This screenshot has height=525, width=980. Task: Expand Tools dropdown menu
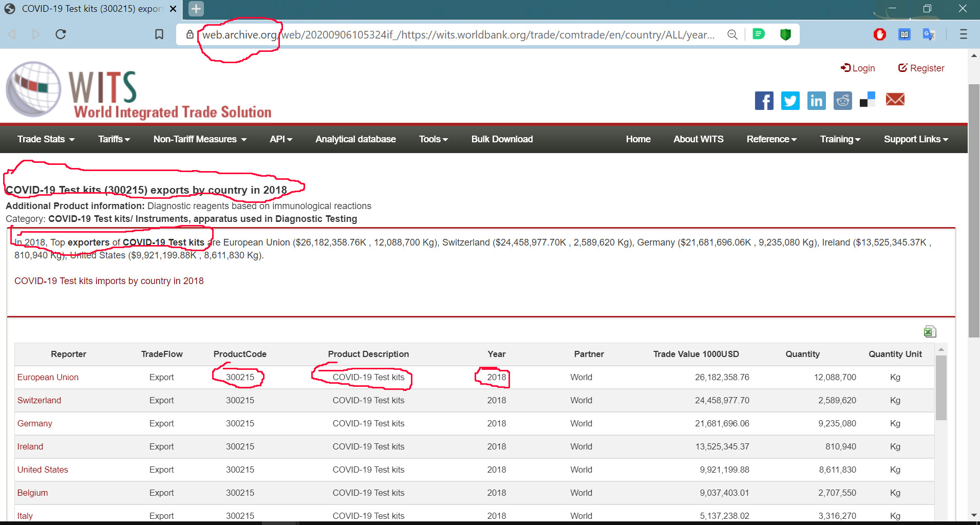coord(433,139)
